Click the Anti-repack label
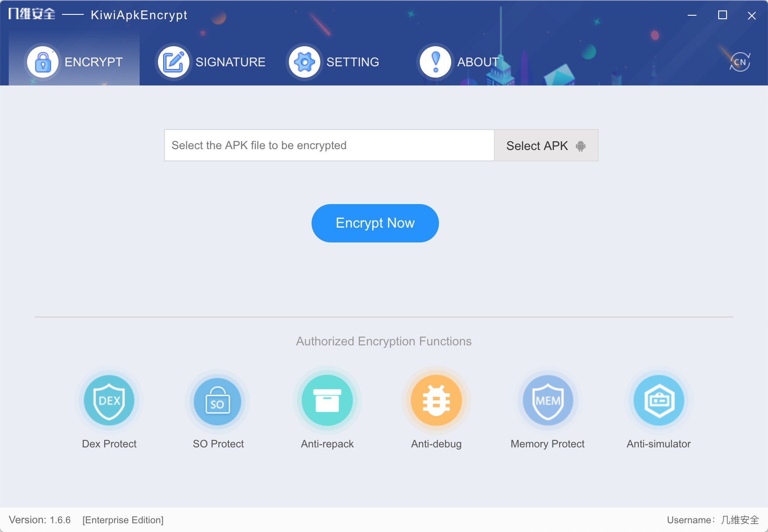This screenshot has height=532, width=768. tap(327, 444)
